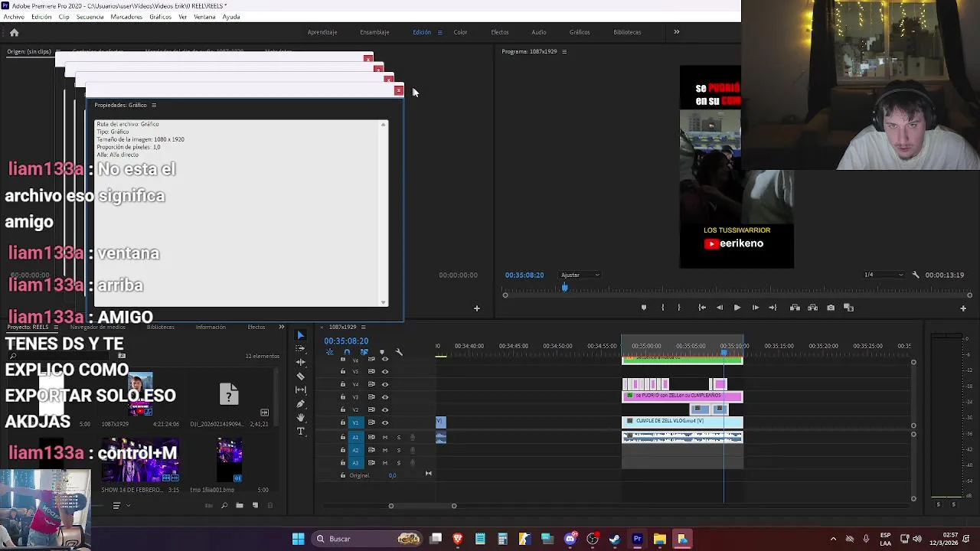
Task: Click Play in Program monitor
Action: (737, 308)
